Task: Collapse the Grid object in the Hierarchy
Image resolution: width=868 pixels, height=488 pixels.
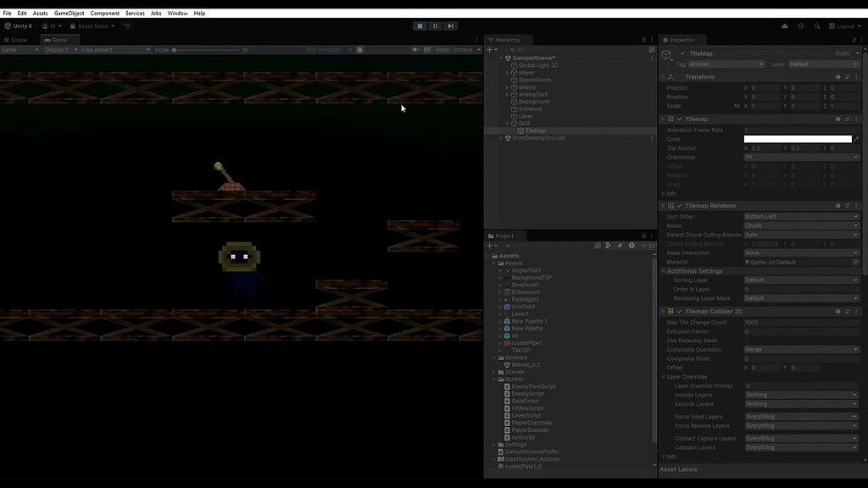Action: [x=506, y=123]
